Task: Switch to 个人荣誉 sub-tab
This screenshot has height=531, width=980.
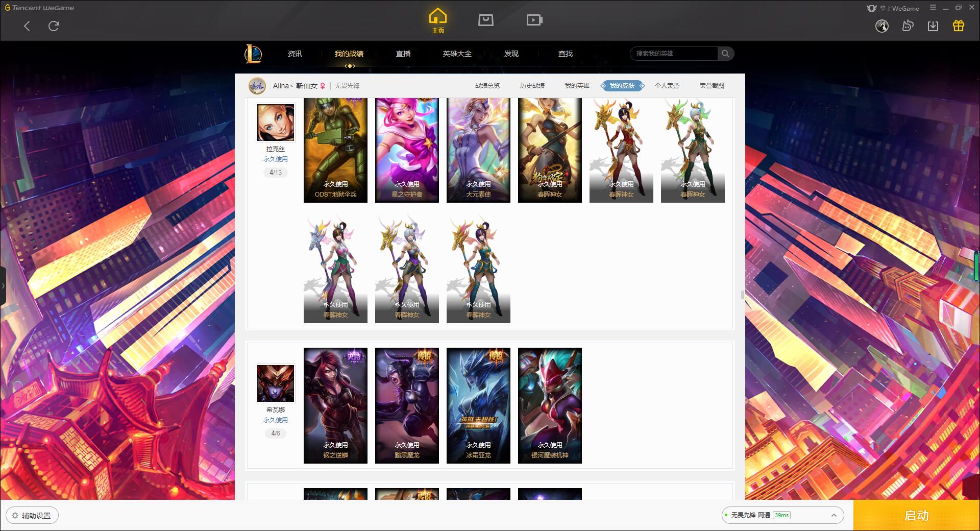Action: (667, 86)
